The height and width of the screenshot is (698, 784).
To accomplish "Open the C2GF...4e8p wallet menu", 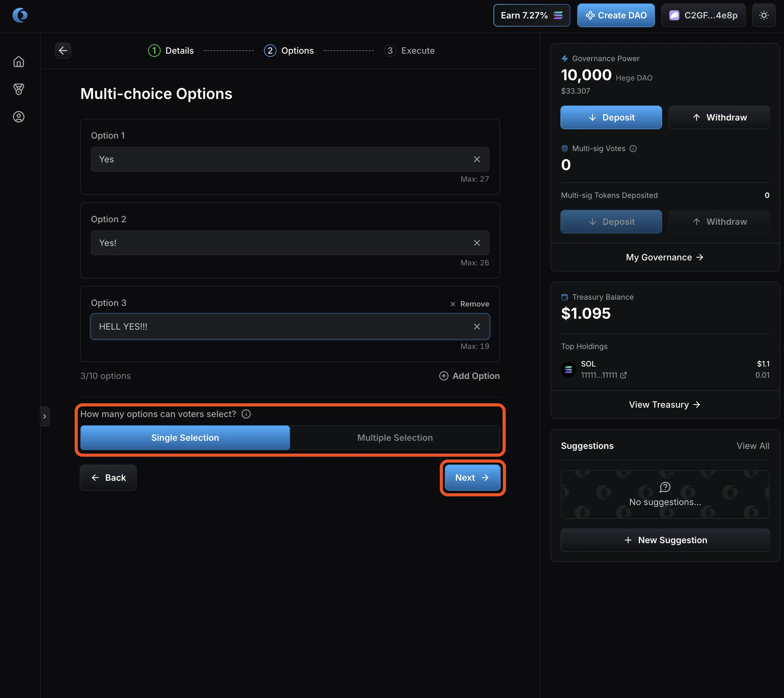I will click(703, 15).
